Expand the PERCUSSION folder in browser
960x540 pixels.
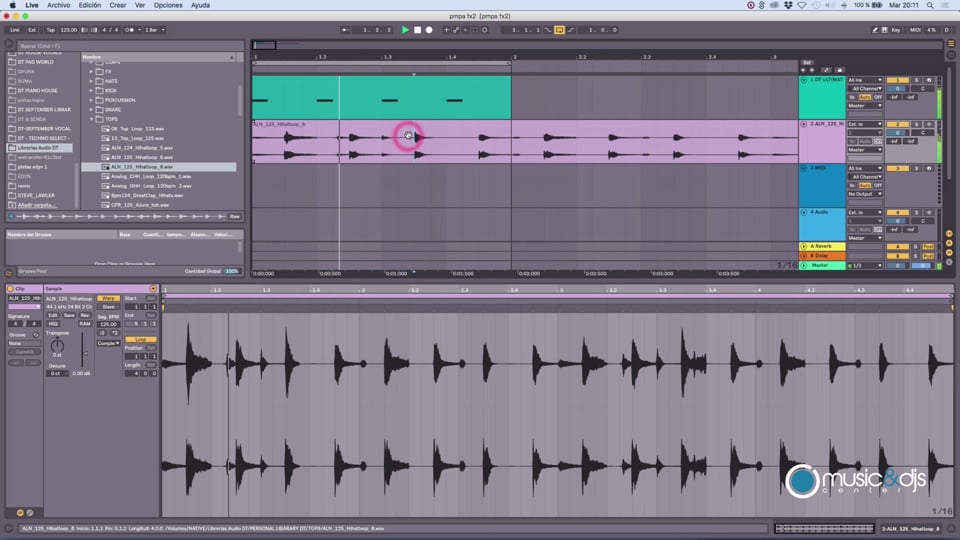(x=91, y=100)
